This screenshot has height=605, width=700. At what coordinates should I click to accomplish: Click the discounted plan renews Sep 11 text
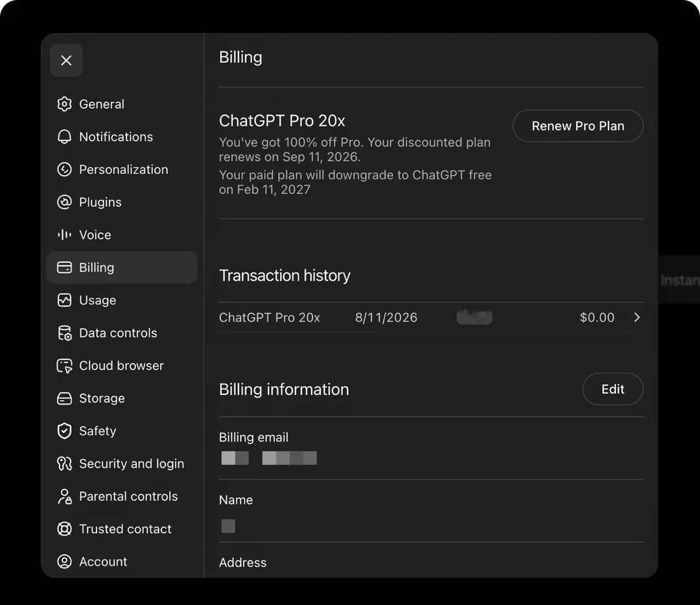355,150
